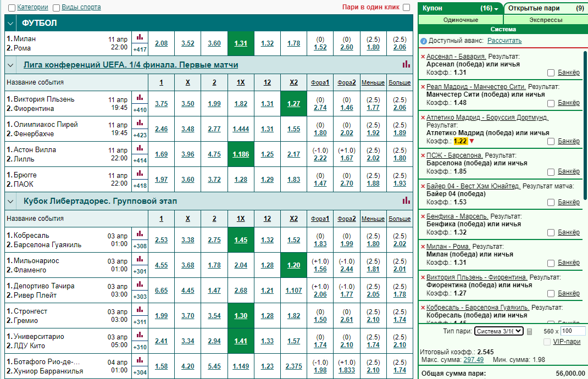Click the Рассчитать advance link
This screenshot has height=379, width=588.
point(504,41)
